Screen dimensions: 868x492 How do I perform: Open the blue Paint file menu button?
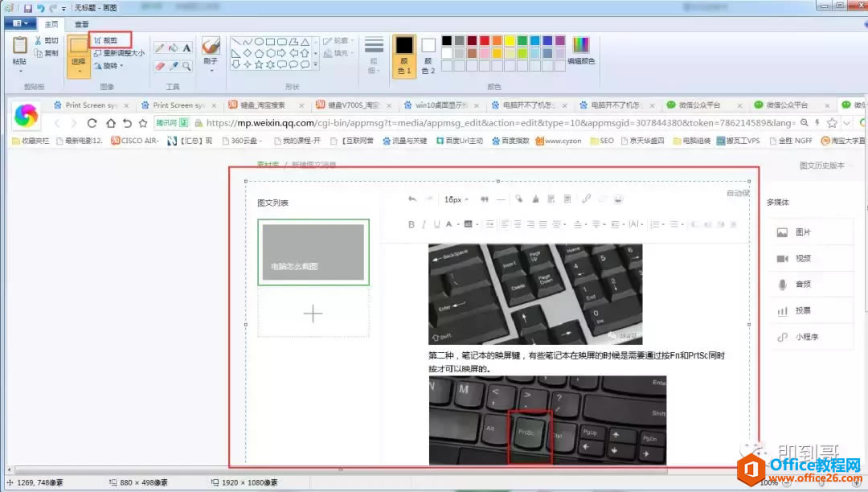click(20, 24)
